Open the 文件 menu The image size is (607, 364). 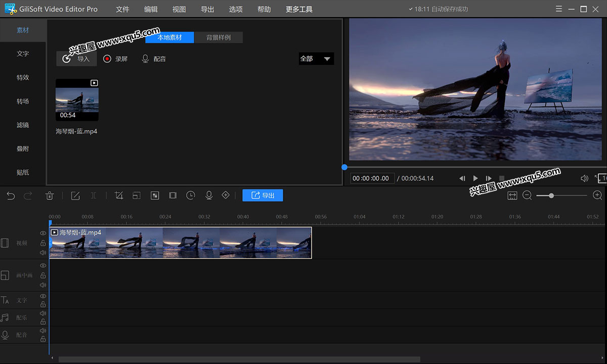(x=122, y=9)
